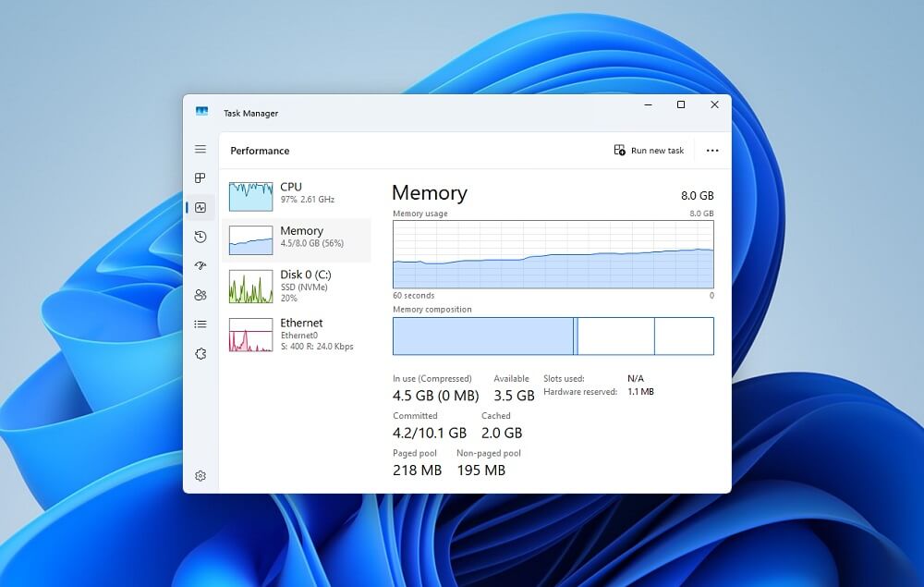Open the Users sidebar icon
This screenshot has width=924, height=587.
pyautogui.click(x=201, y=295)
